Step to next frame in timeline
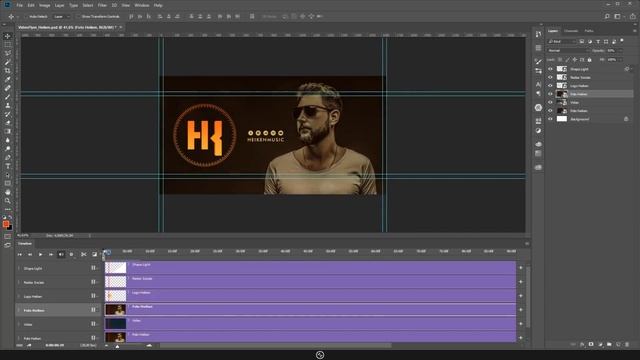This screenshot has width=640, height=360. (x=51, y=254)
